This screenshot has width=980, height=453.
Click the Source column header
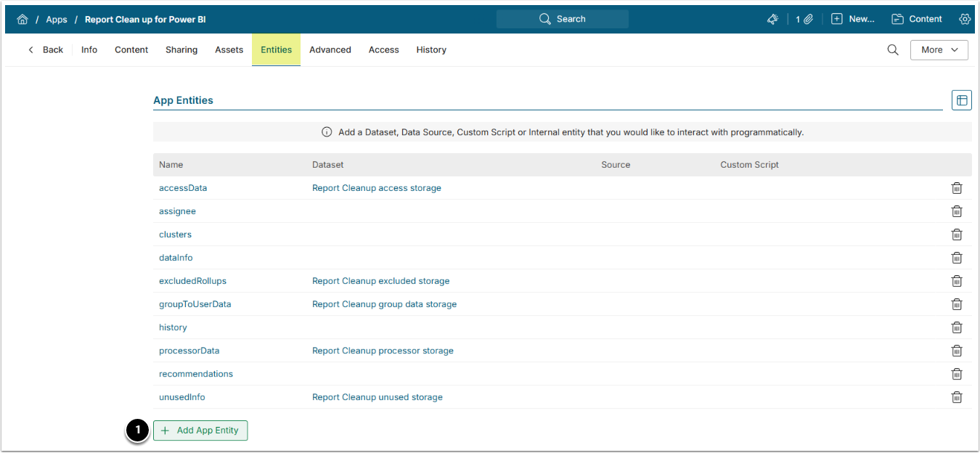(616, 165)
